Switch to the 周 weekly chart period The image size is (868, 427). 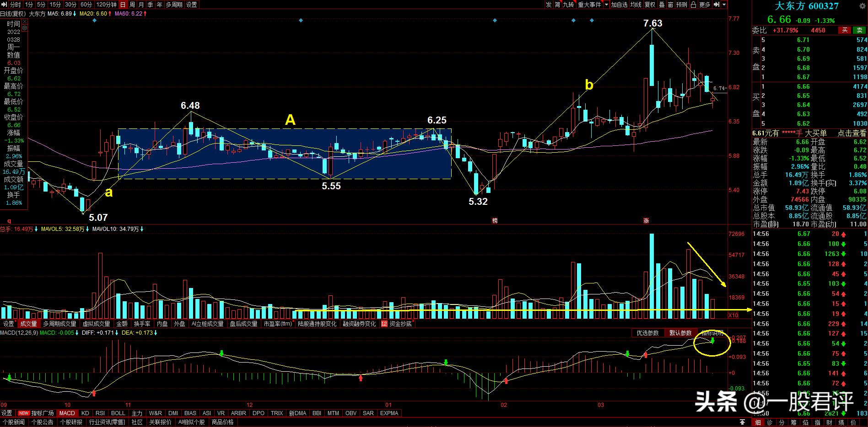pos(132,5)
